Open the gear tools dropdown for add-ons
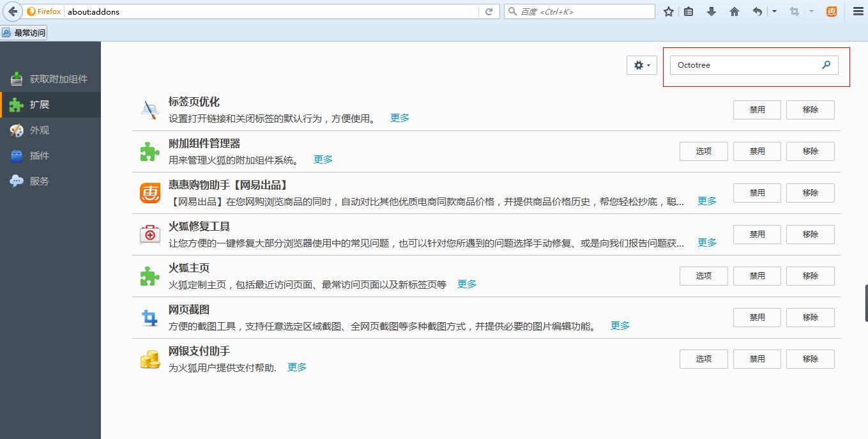Screen dimensions: 868x439 [642, 65]
